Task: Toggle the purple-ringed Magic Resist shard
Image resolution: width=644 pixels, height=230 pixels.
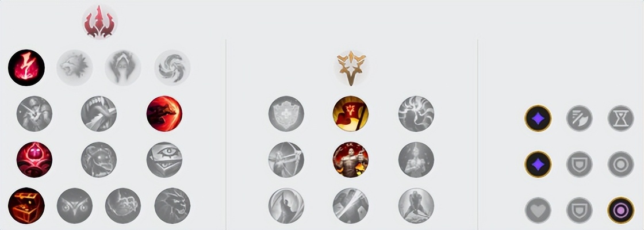Action: tap(620, 210)
